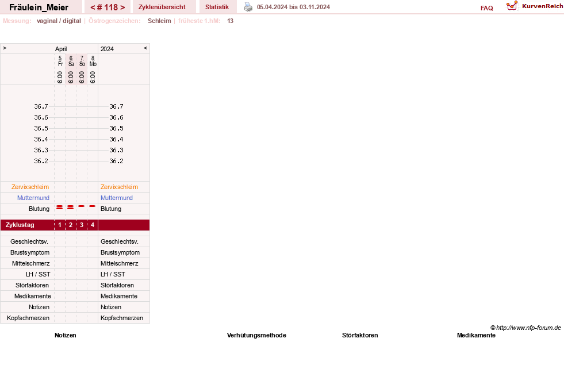The width and height of the screenshot is (564, 392).
Task: Click the Zyklustag header label
Action: (x=20, y=225)
